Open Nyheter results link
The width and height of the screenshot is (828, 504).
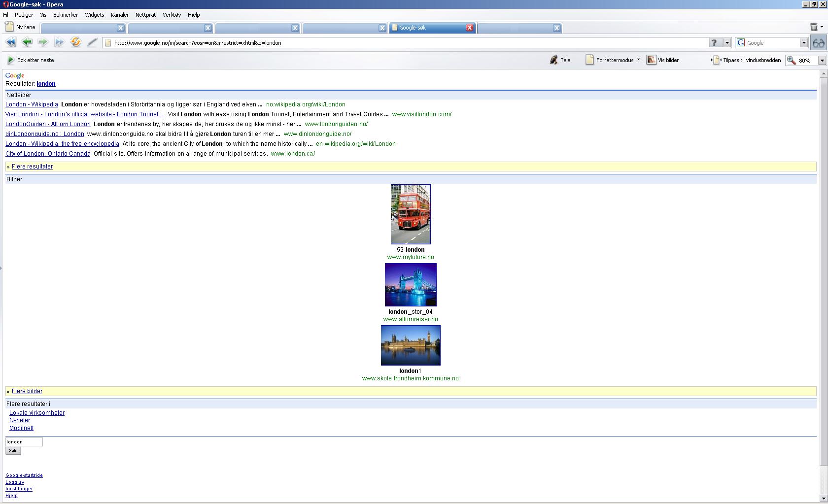pos(20,420)
